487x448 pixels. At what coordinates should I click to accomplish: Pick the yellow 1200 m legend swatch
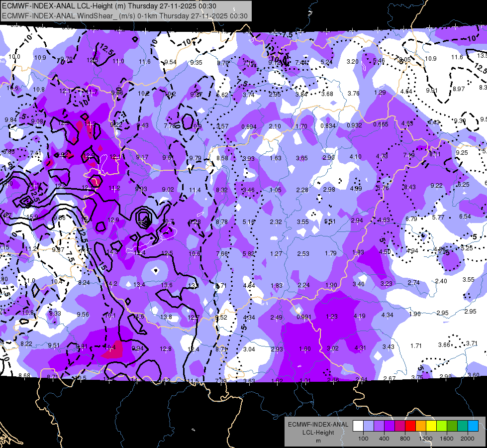(431, 426)
